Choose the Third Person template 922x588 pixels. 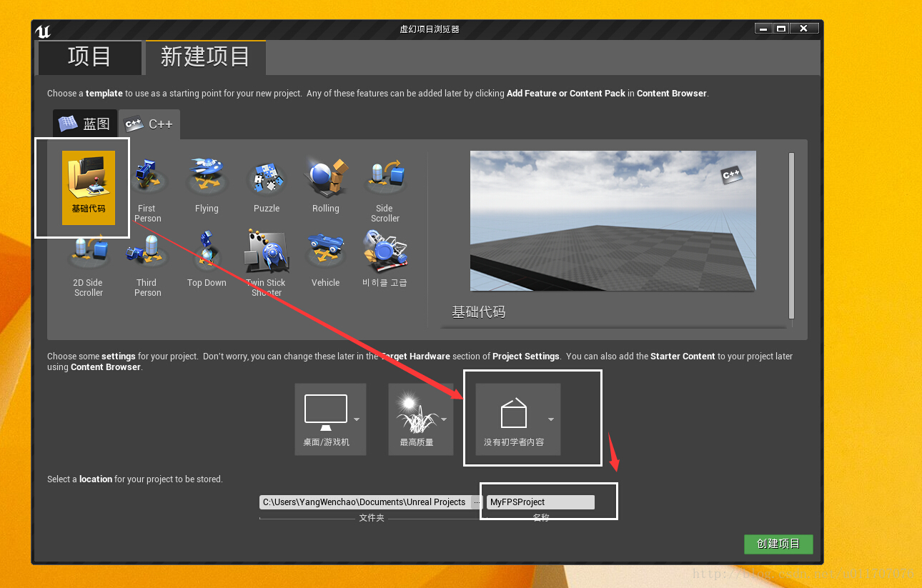tap(147, 264)
